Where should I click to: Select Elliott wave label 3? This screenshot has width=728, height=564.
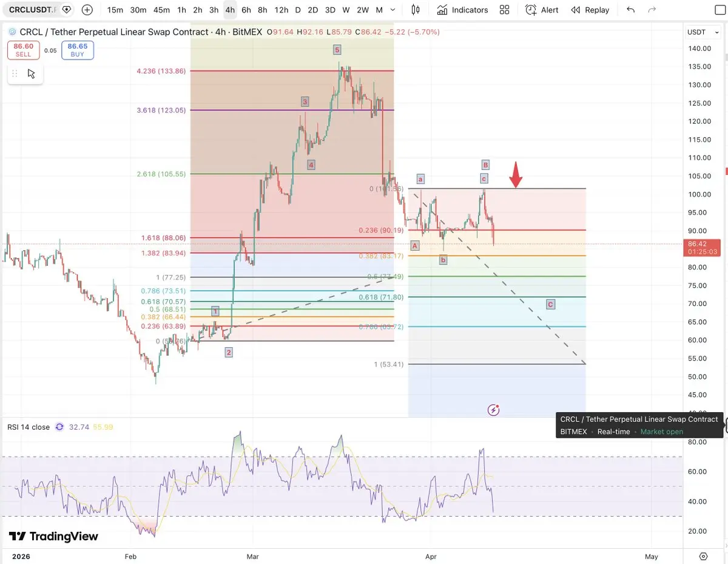point(305,101)
